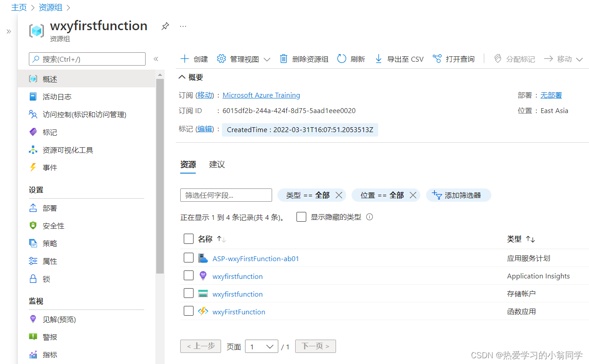Go to 资源组 in the breadcrumb
589x364 pixels.
[51, 8]
